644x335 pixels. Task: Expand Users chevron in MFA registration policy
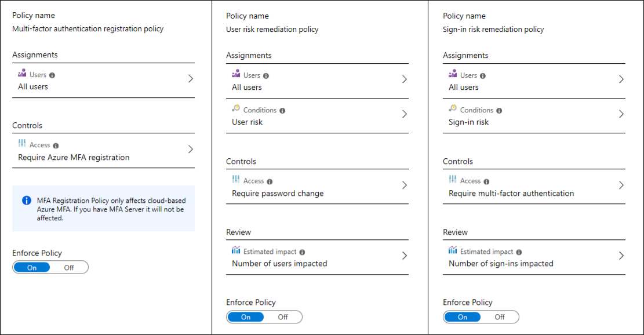point(190,79)
